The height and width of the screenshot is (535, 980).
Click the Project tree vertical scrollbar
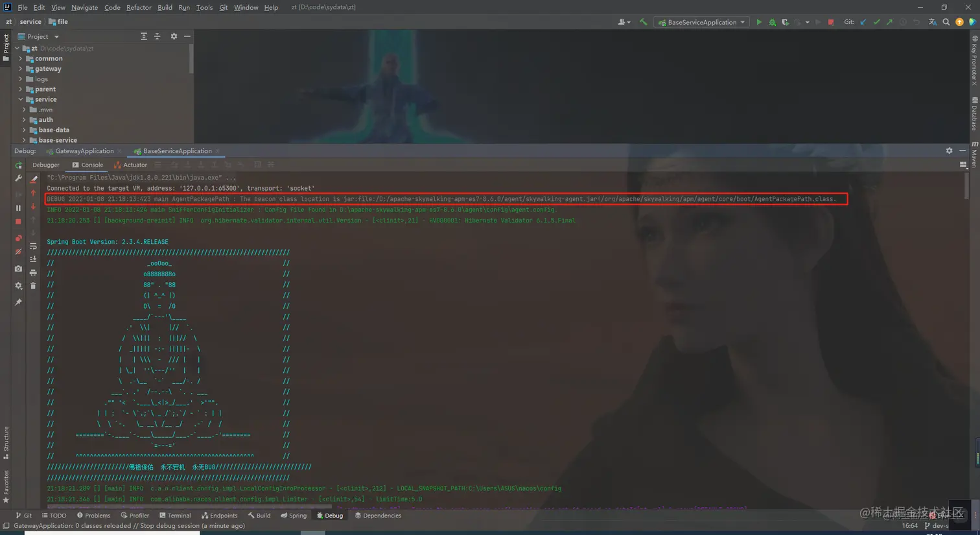point(191,58)
